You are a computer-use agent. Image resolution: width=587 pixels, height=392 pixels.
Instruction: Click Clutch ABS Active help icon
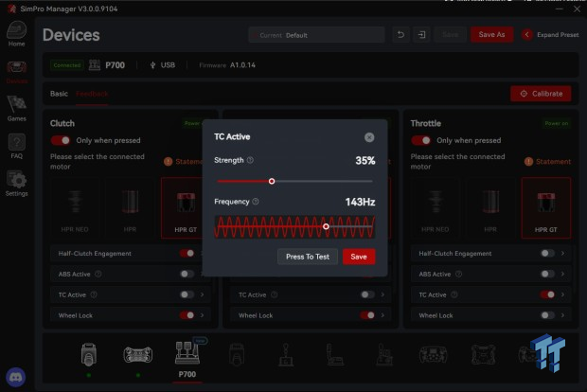98,274
